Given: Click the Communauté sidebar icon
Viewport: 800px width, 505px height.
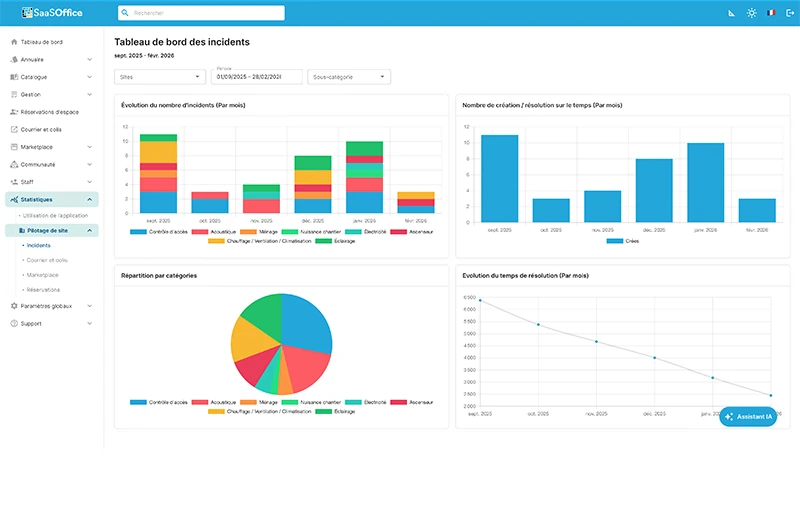Looking at the screenshot, I should pos(14,164).
